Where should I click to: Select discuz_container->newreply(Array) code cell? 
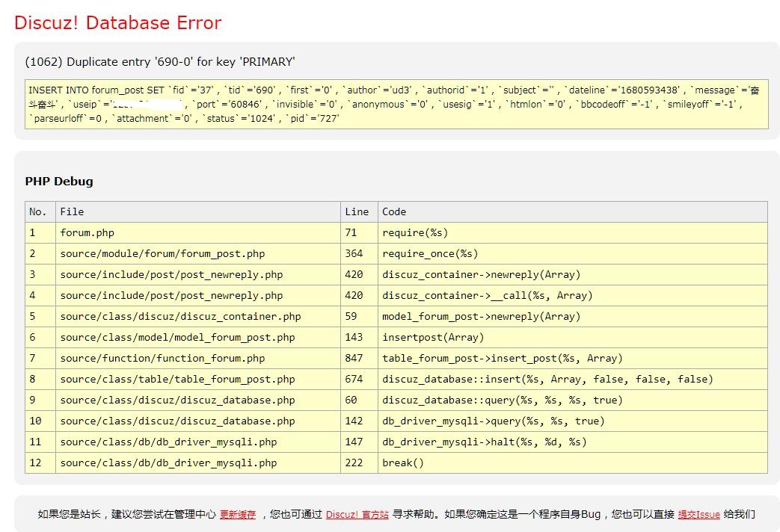coord(573,274)
